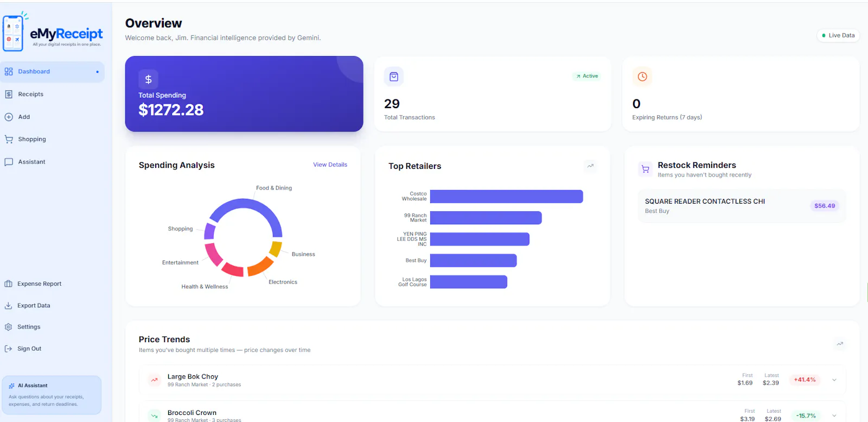Click View Details in Spending Analysis
The image size is (868, 422).
330,165
